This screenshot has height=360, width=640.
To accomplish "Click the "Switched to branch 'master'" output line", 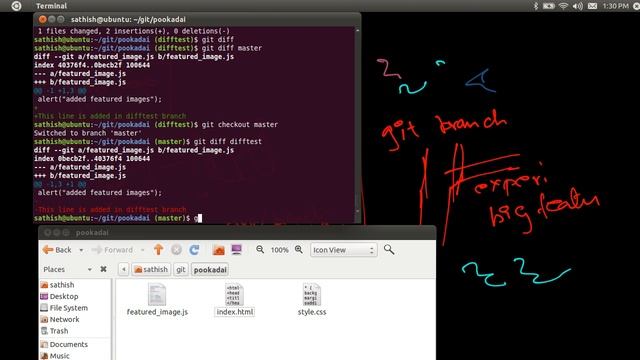I will click(88, 133).
